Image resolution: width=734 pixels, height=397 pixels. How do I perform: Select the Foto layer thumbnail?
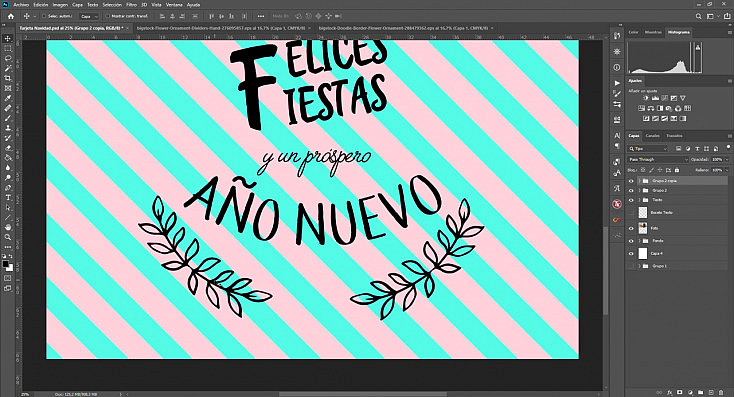coord(643,228)
